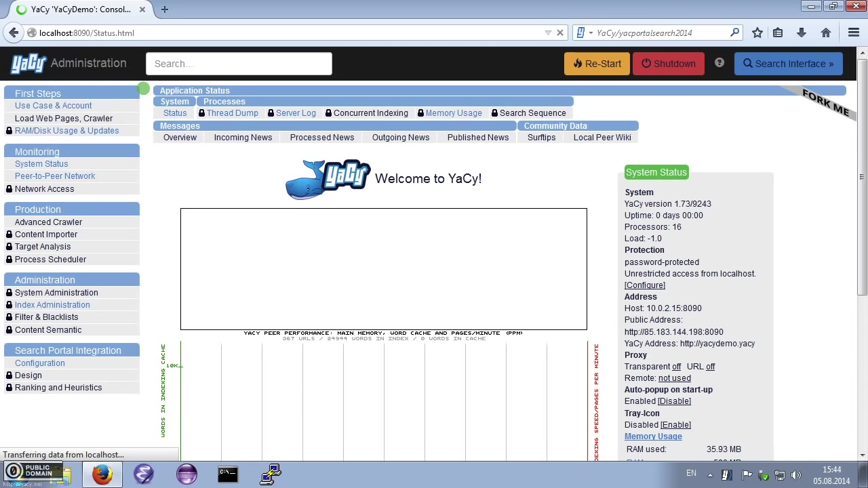
Task: Select the Status tab
Action: click(174, 113)
